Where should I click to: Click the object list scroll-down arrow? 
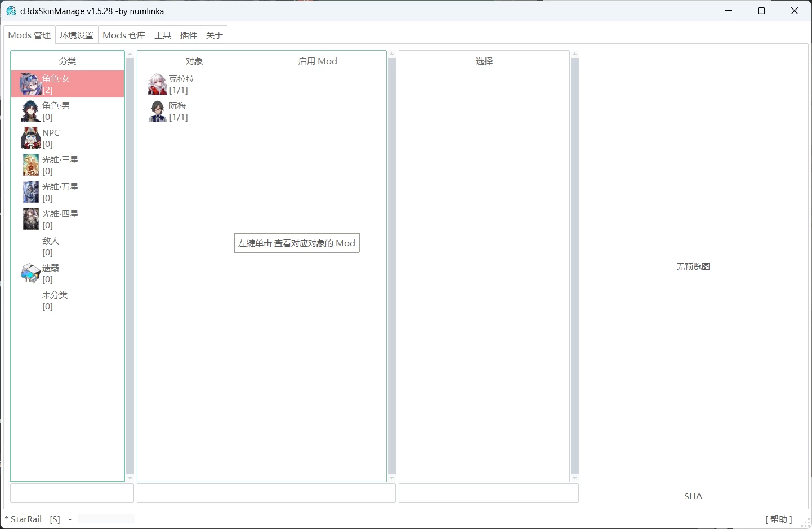[x=392, y=478]
